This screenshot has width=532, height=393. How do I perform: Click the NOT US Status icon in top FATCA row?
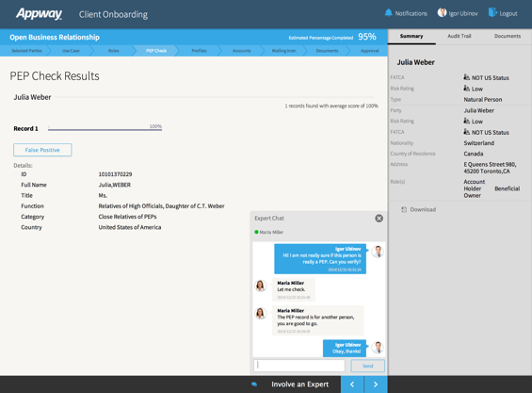coord(466,77)
